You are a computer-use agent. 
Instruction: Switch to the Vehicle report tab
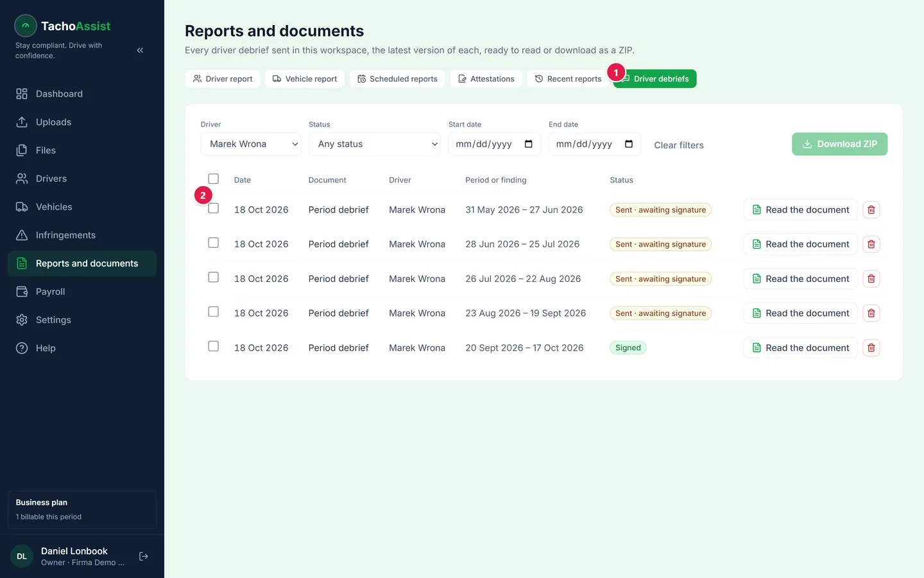coord(305,79)
